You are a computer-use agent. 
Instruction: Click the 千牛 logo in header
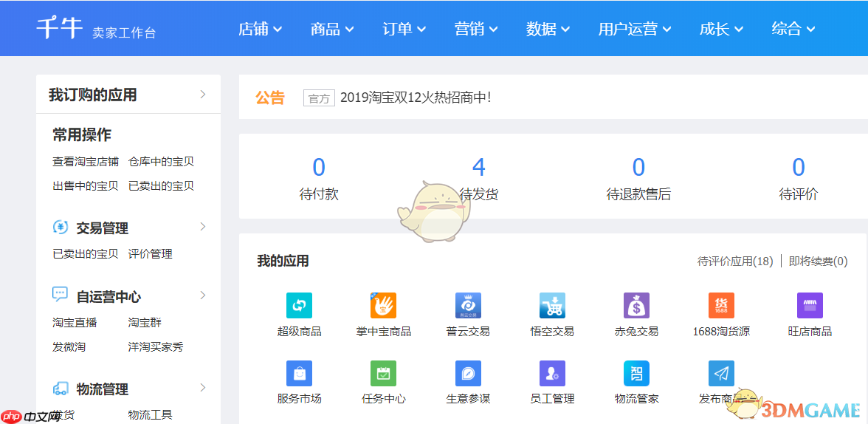tap(60, 28)
